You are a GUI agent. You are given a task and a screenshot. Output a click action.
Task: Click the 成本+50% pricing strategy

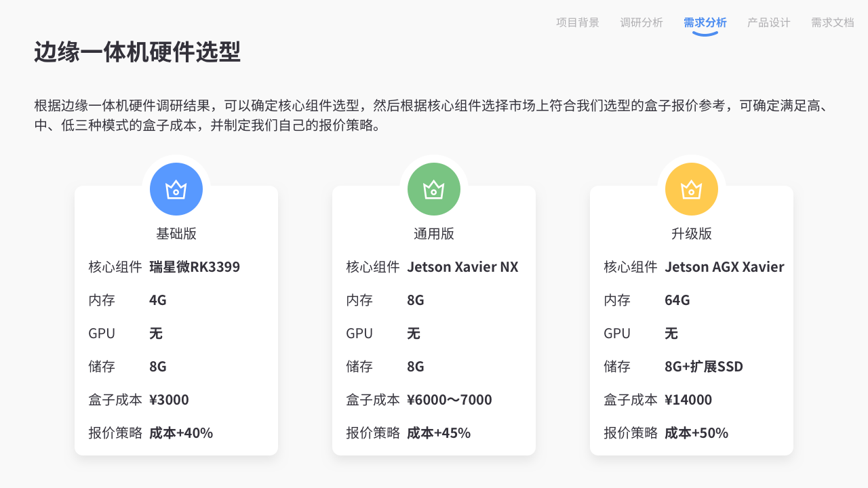696,433
